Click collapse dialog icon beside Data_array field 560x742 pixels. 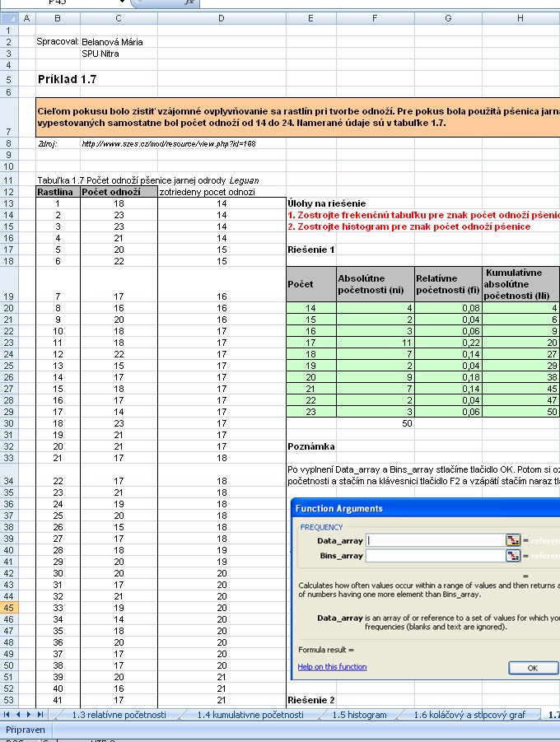coord(515,540)
